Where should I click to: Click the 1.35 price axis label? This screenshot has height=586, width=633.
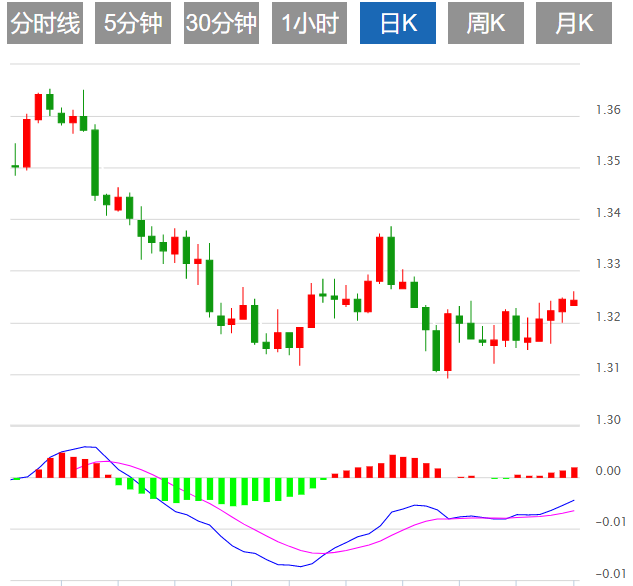pos(608,161)
